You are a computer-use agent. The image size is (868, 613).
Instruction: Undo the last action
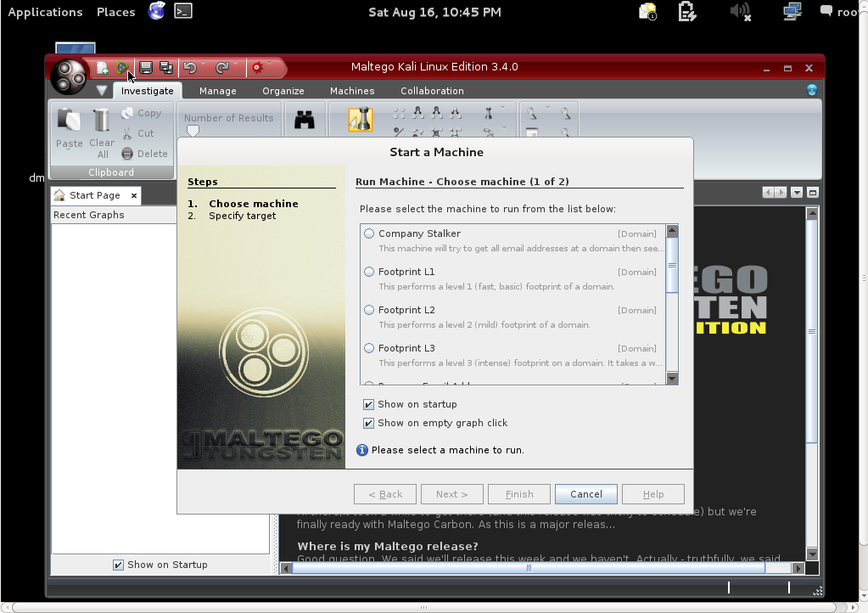tap(190, 68)
